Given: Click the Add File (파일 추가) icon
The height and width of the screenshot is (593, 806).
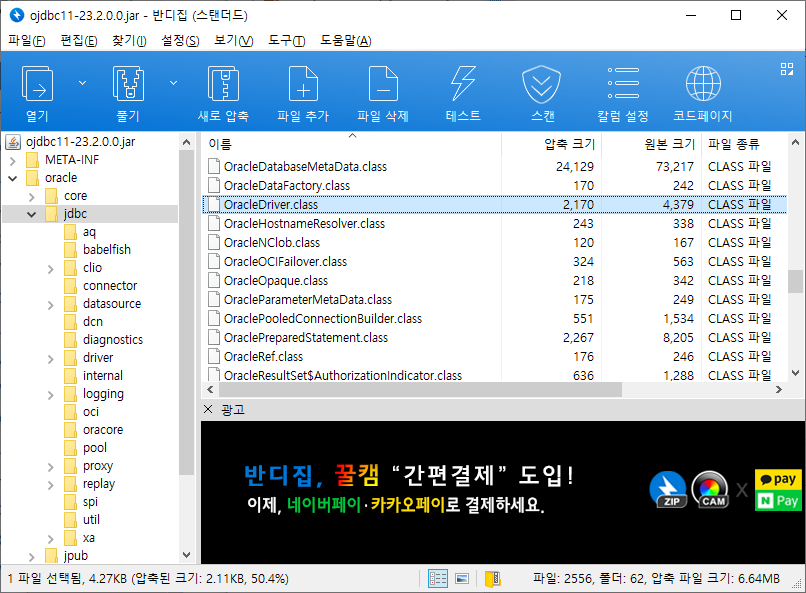Looking at the screenshot, I should pyautogui.click(x=303, y=84).
